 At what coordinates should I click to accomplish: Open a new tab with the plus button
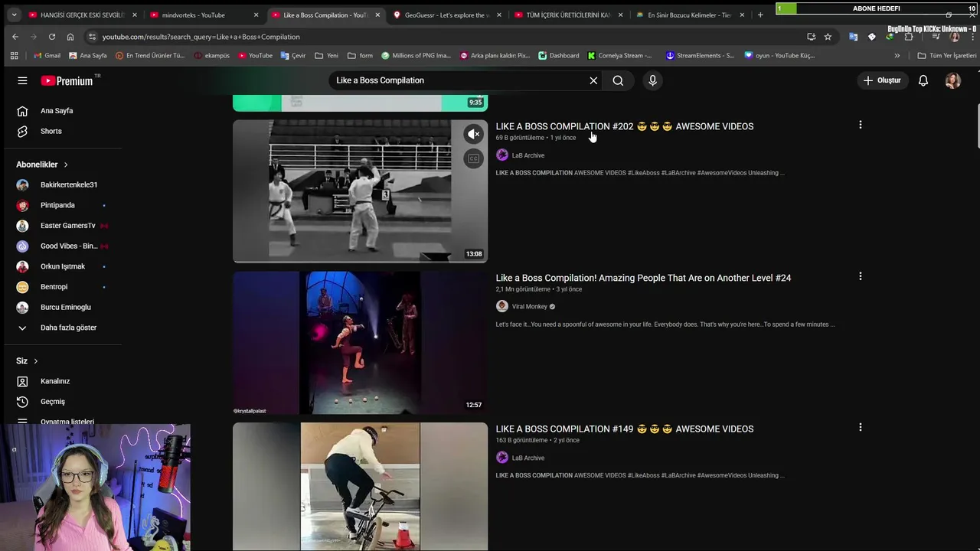coord(760,15)
